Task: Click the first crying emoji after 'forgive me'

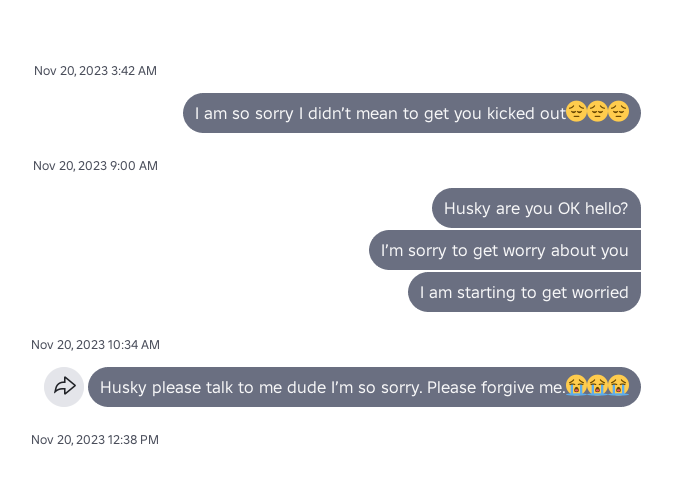Action: [576, 386]
